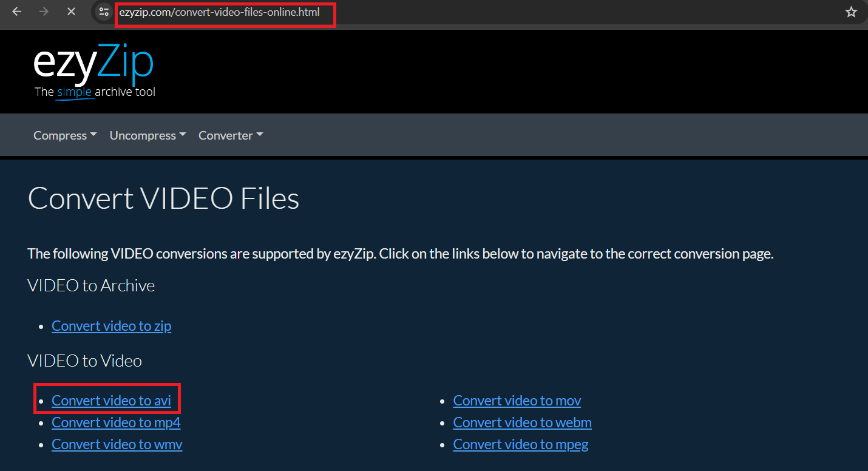Expand the Converter dropdown menu

[230, 135]
